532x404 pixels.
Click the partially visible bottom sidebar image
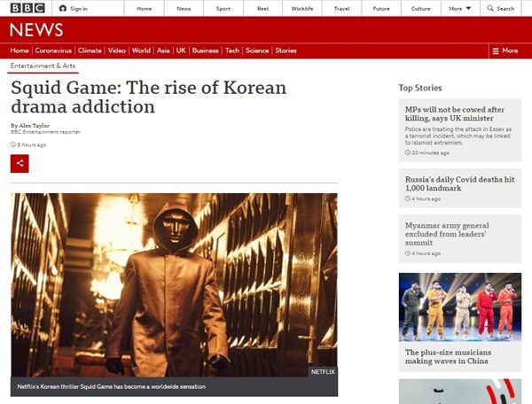tap(460, 392)
